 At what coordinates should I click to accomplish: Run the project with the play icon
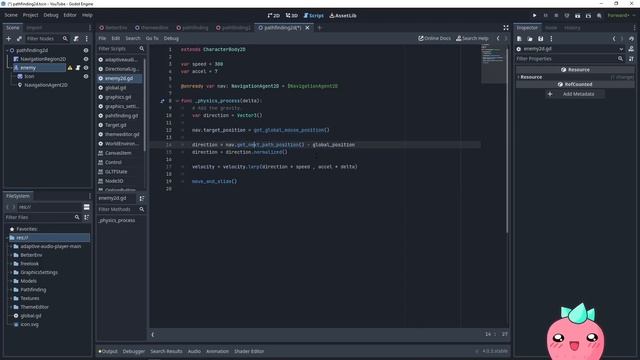[x=534, y=16]
